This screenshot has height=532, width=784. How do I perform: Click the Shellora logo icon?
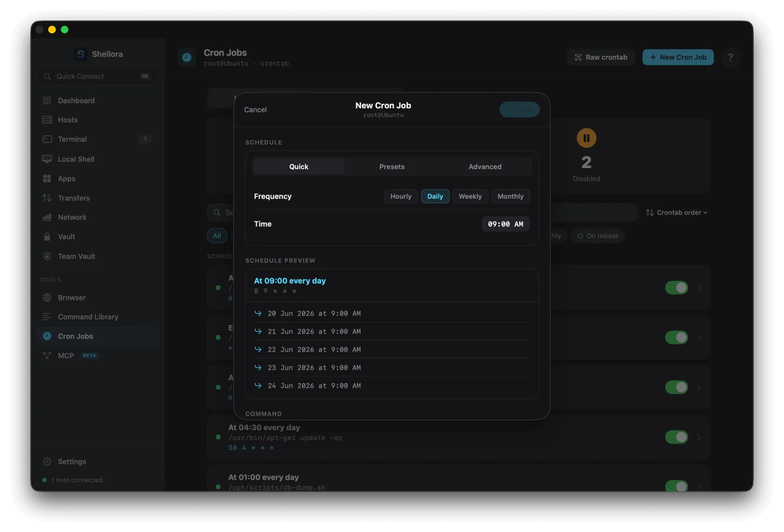pos(81,54)
